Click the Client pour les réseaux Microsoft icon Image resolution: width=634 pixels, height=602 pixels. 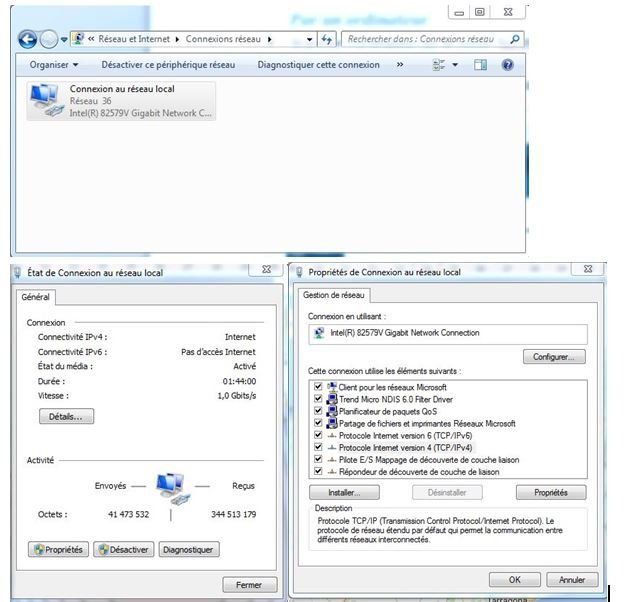click(331, 387)
